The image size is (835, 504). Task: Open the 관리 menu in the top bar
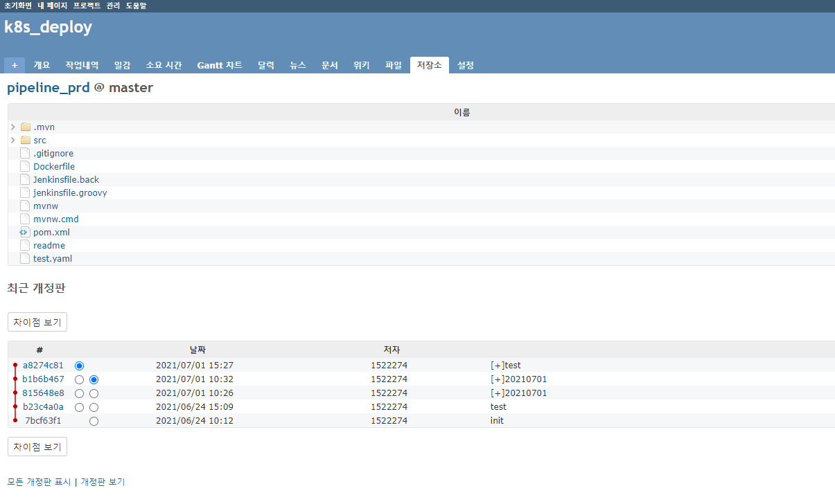tap(112, 5)
